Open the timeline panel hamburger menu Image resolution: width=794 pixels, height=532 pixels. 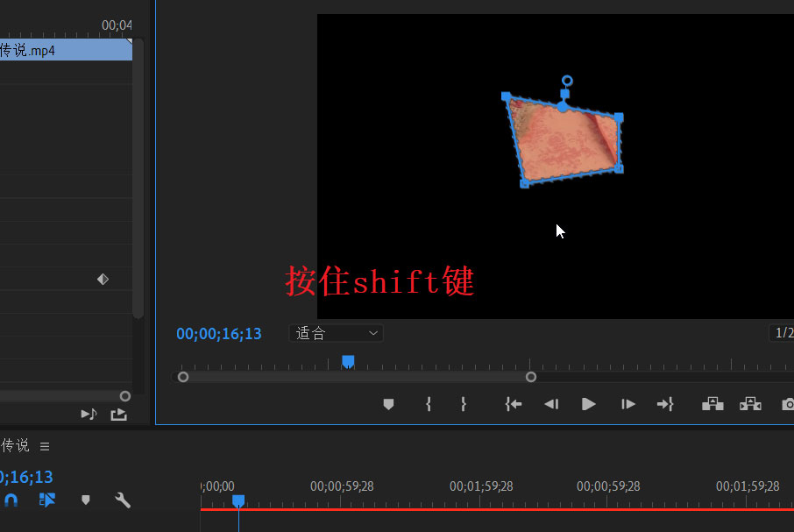[45, 445]
